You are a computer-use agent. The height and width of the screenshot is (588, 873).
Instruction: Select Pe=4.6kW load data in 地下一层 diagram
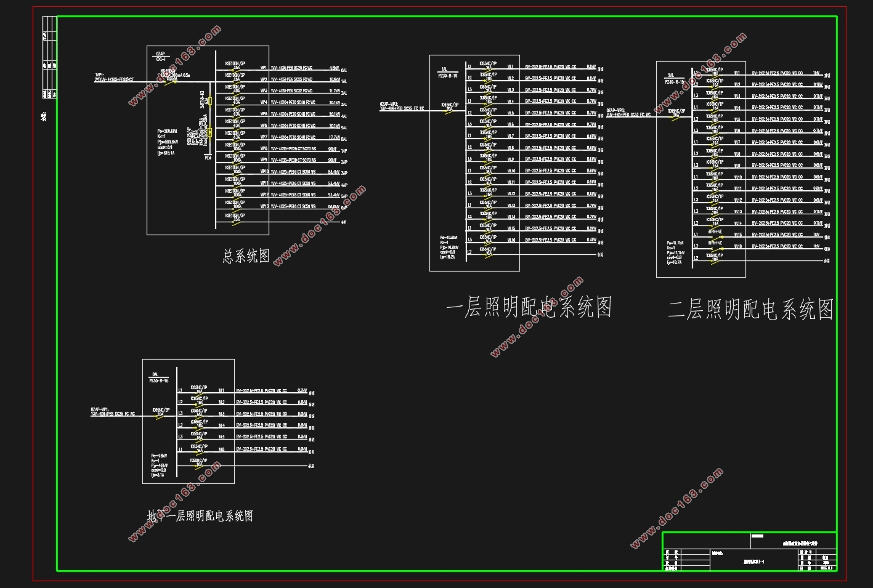[x=159, y=465]
